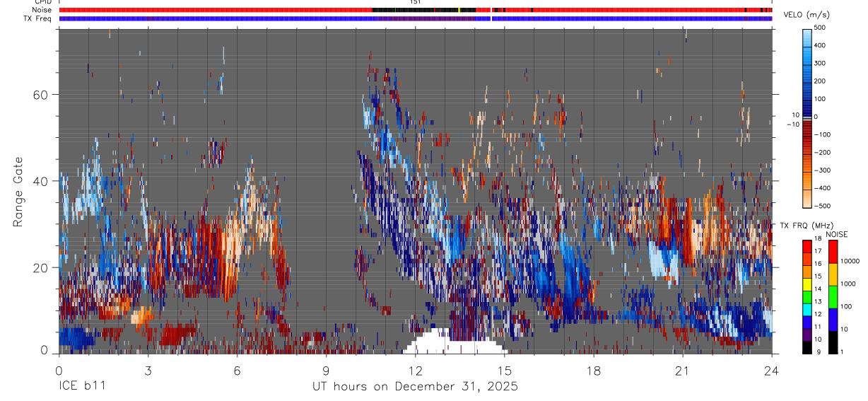Click the '300' label on the velocity scale
The width and height of the screenshot is (868, 401).
pyautogui.click(x=820, y=63)
